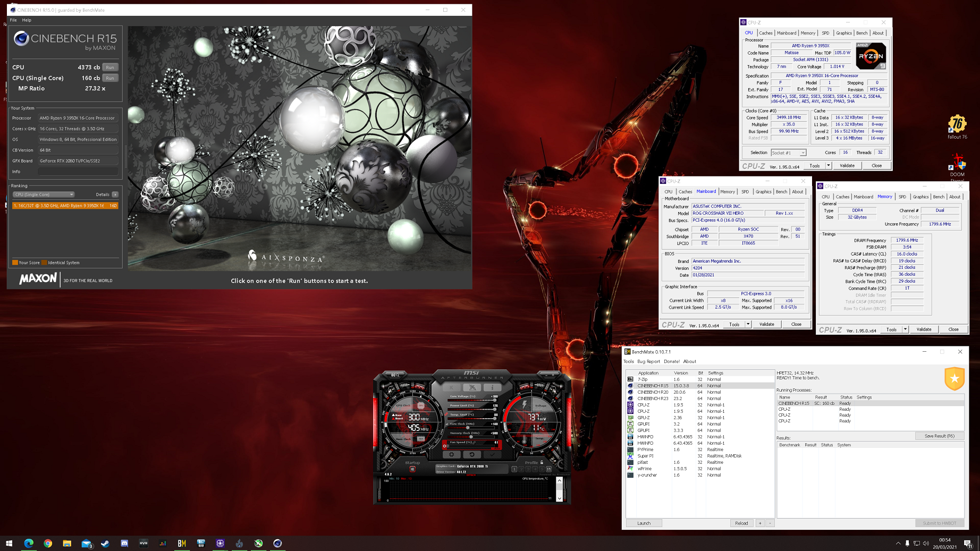This screenshot has height=551, width=980.
Task: Click Launch button in BenchMate
Action: click(644, 523)
